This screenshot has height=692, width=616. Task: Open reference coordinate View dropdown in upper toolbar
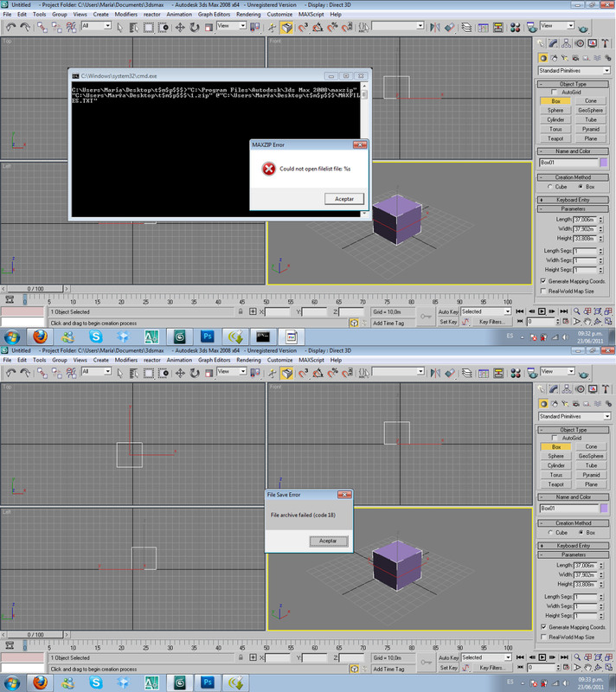pyautogui.click(x=231, y=26)
